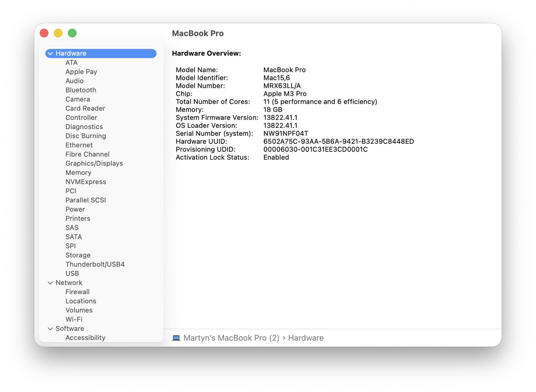Click Hardware in the bottom path bar
The image size is (536, 392).
coord(305,338)
